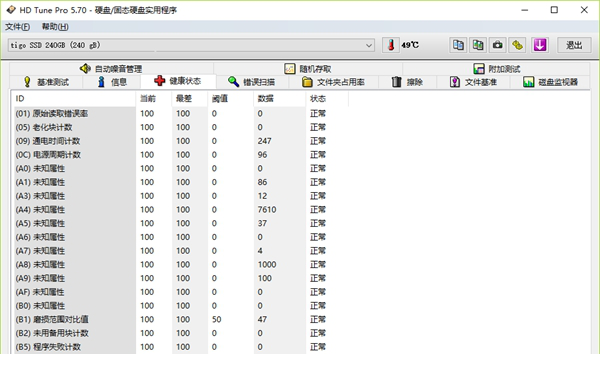Click the thermometer temperature icon
Viewport: 600px width, 368px height.
click(391, 45)
